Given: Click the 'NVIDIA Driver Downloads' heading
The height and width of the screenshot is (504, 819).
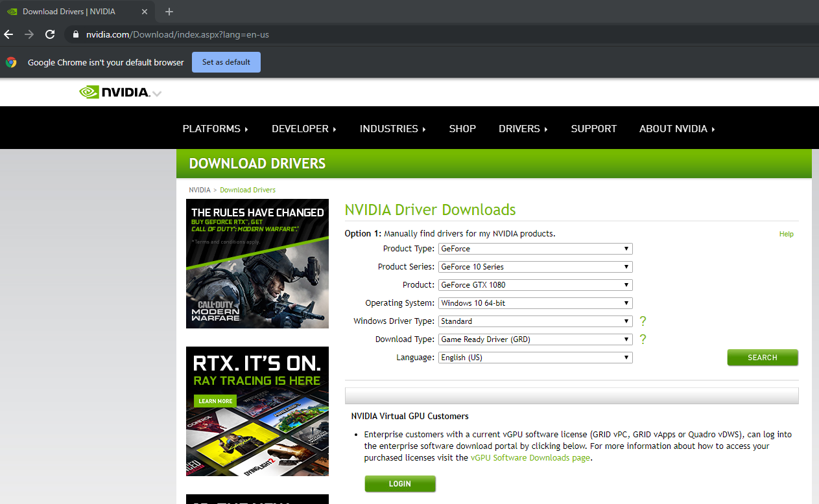Looking at the screenshot, I should [x=430, y=210].
